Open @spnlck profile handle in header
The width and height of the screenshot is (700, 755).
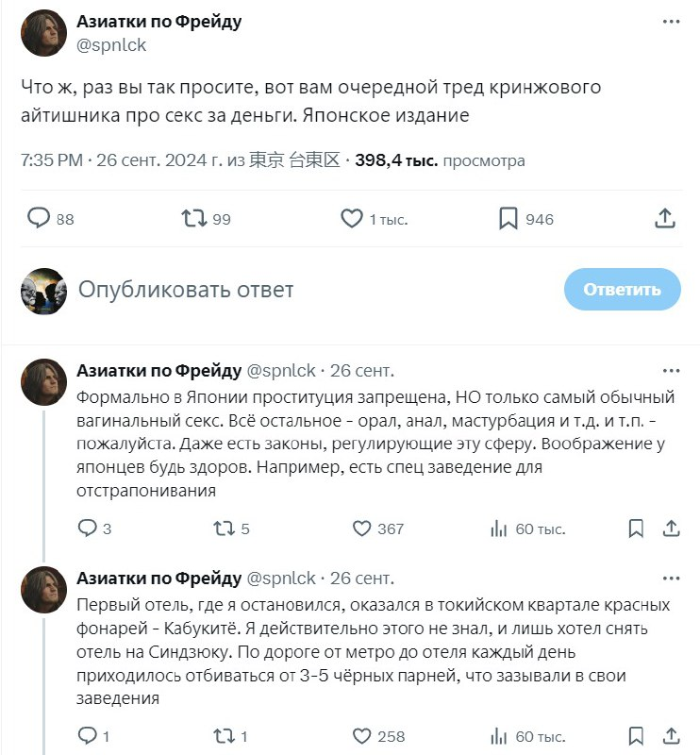(111, 45)
